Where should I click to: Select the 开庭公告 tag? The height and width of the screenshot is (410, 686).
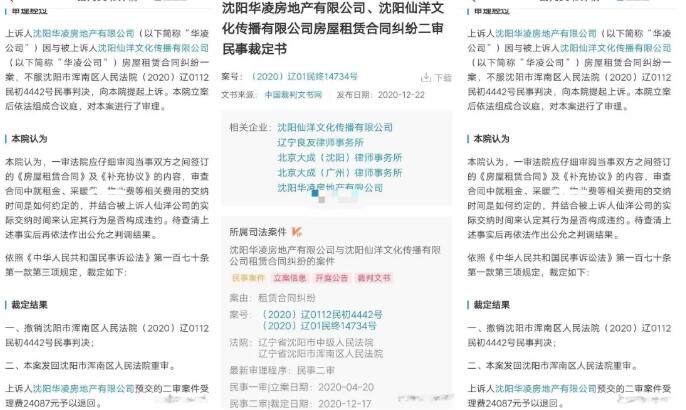click(x=332, y=278)
